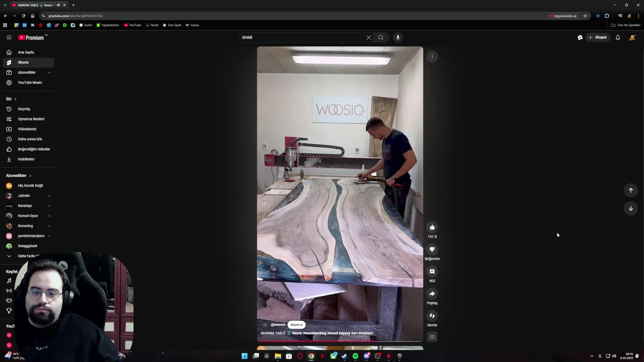Image resolution: width=644 pixels, height=362 pixels.
Task: Show hidden system tray icons
Action: tap(592, 356)
